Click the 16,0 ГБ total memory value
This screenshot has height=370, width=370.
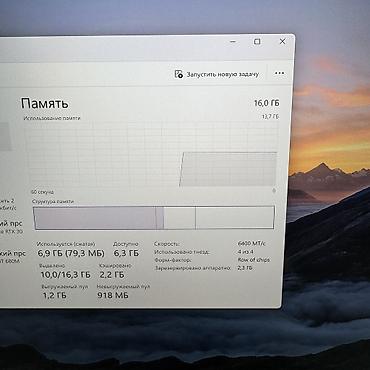click(267, 103)
